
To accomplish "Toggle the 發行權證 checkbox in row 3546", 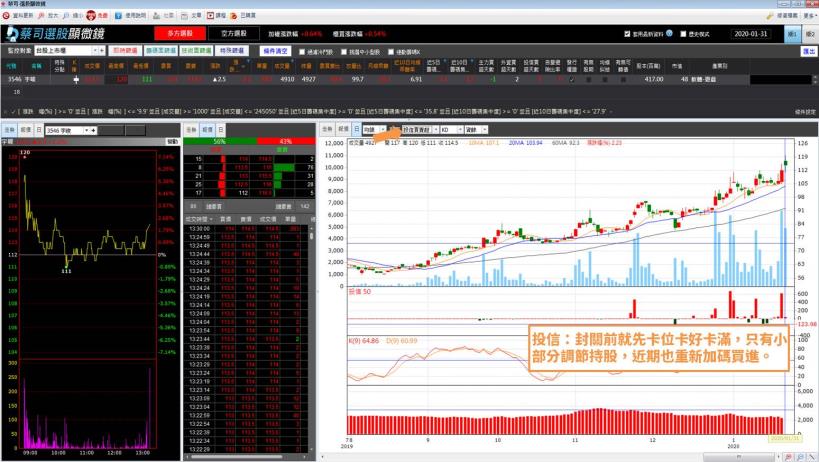I will 572,79.
